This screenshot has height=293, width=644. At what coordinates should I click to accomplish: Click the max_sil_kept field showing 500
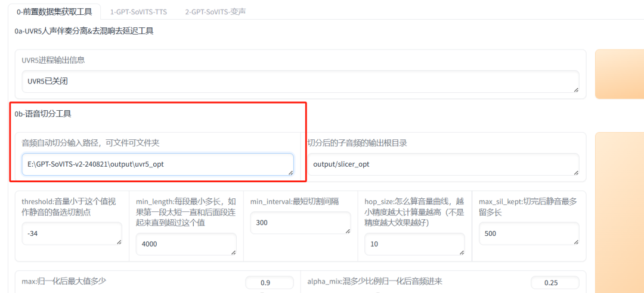pos(529,233)
